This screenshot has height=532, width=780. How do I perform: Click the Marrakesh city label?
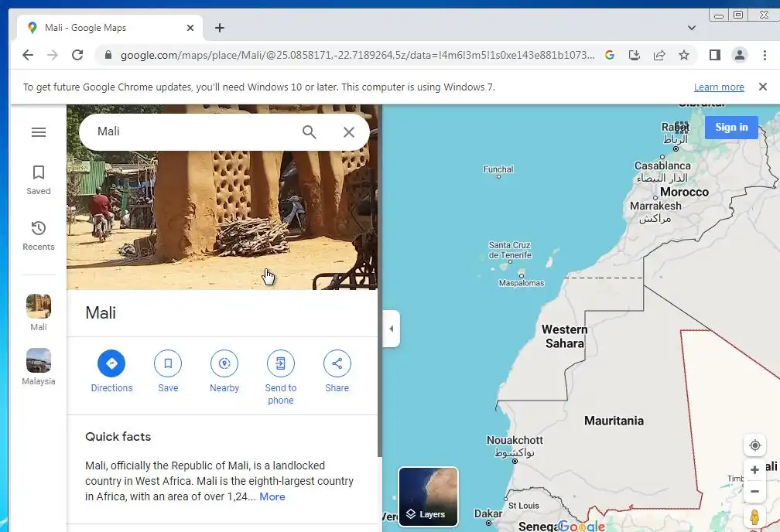[x=655, y=206]
